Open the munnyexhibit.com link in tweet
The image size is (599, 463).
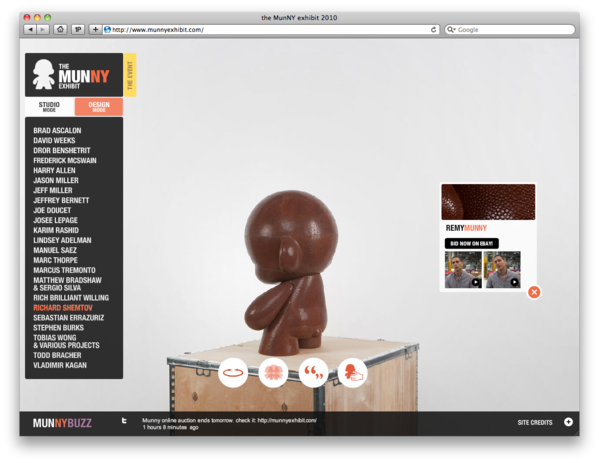(287, 420)
